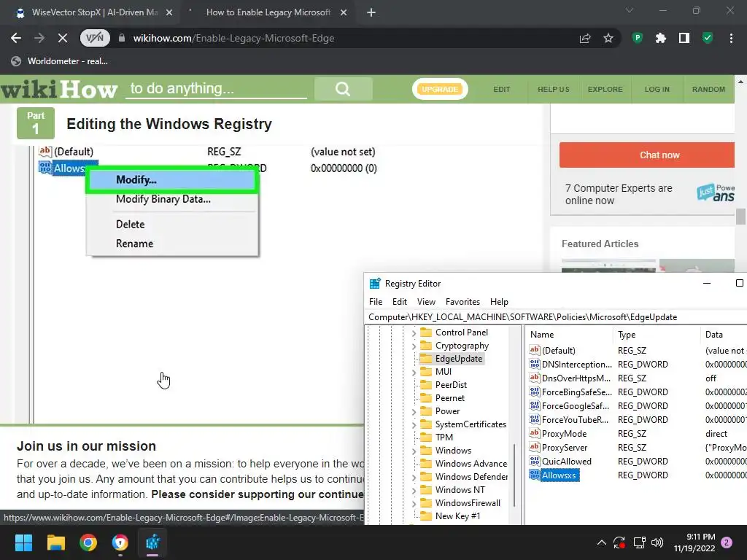Click the browser forward arrow
This screenshot has height=560, width=747.
pos(39,38)
